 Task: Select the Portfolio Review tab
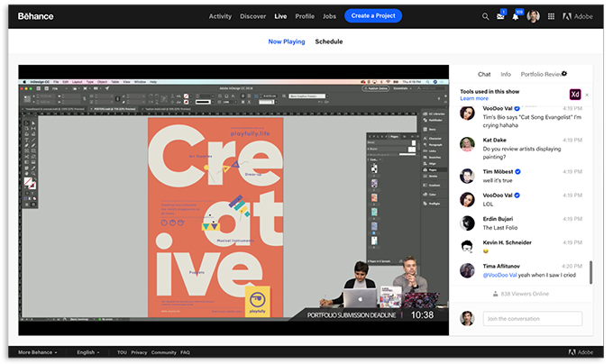tap(541, 74)
